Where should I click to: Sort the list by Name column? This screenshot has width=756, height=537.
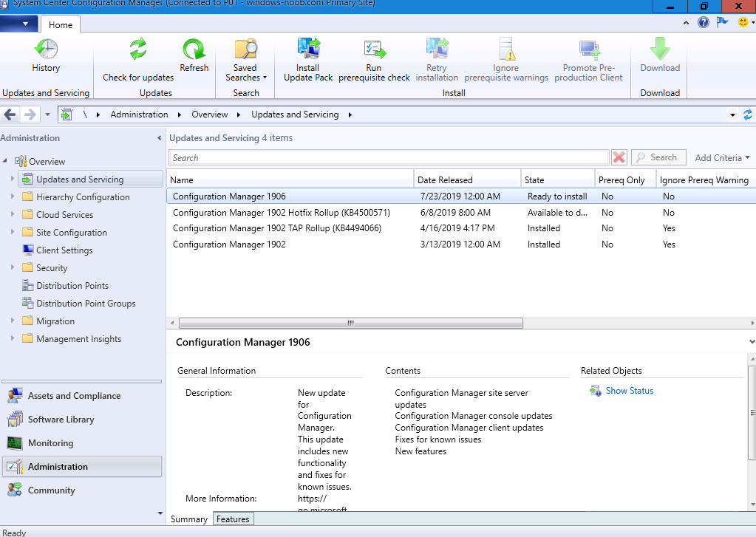[x=290, y=179]
